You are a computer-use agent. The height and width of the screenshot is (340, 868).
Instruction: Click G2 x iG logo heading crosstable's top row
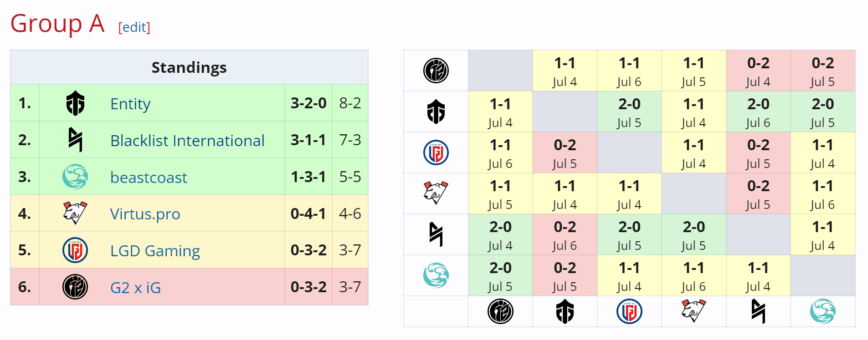point(436,71)
